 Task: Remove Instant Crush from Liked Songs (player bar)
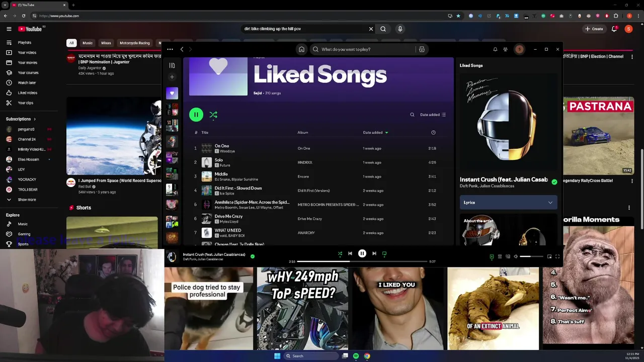click(x=253, y=256)
